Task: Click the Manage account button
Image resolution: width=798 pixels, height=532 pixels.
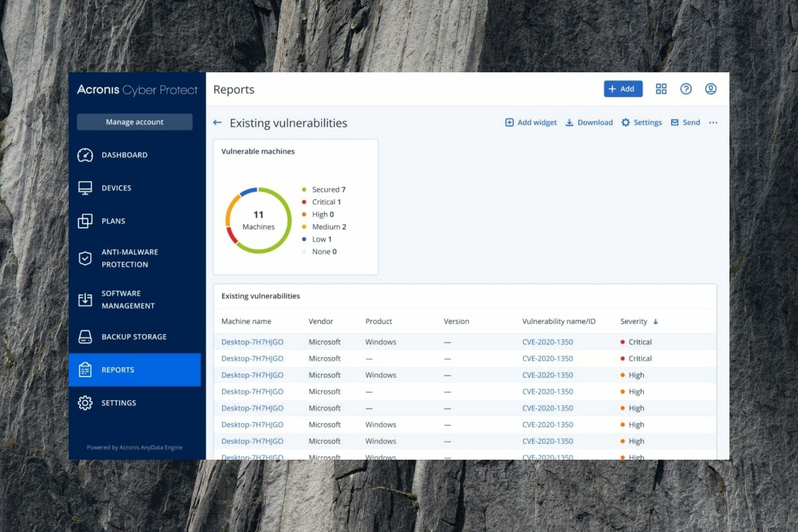Action: 135,122
